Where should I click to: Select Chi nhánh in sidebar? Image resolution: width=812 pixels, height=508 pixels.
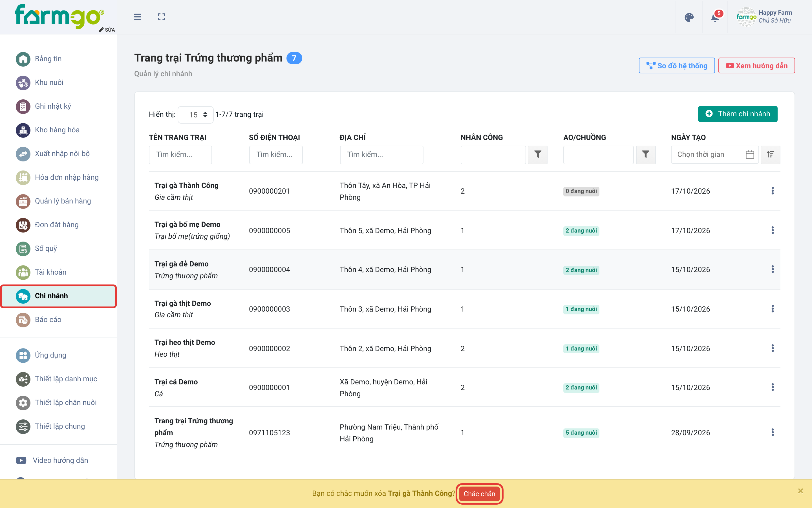coord(58,296)
